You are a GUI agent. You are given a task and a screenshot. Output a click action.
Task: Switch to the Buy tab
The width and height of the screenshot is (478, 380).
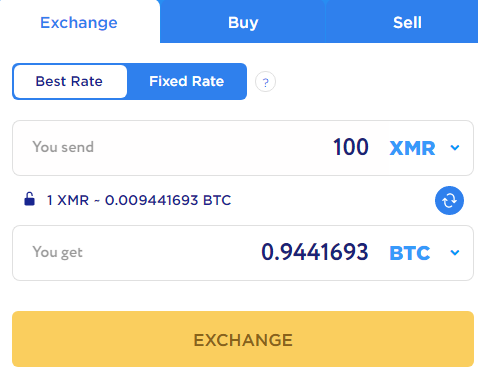(243, 22)
